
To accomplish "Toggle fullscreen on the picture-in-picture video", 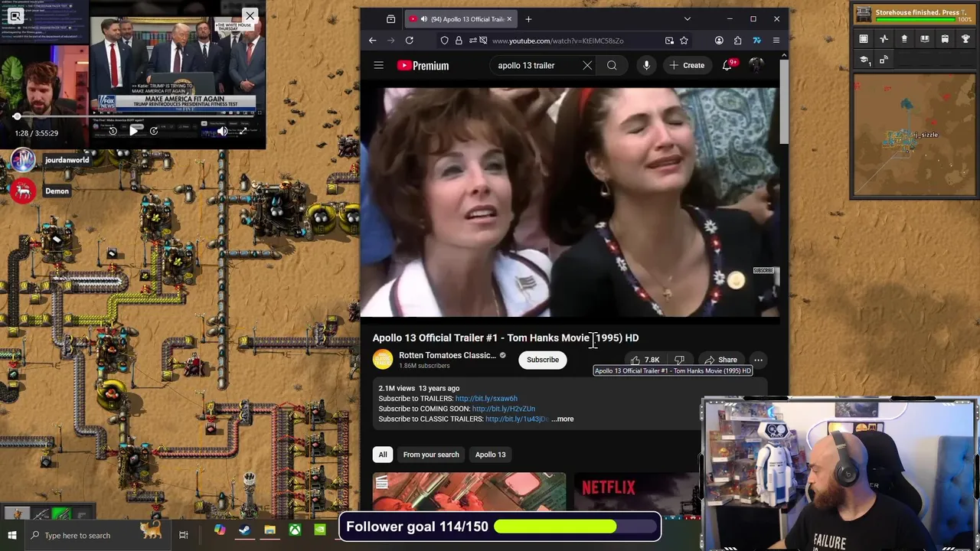I will point(243,131).
